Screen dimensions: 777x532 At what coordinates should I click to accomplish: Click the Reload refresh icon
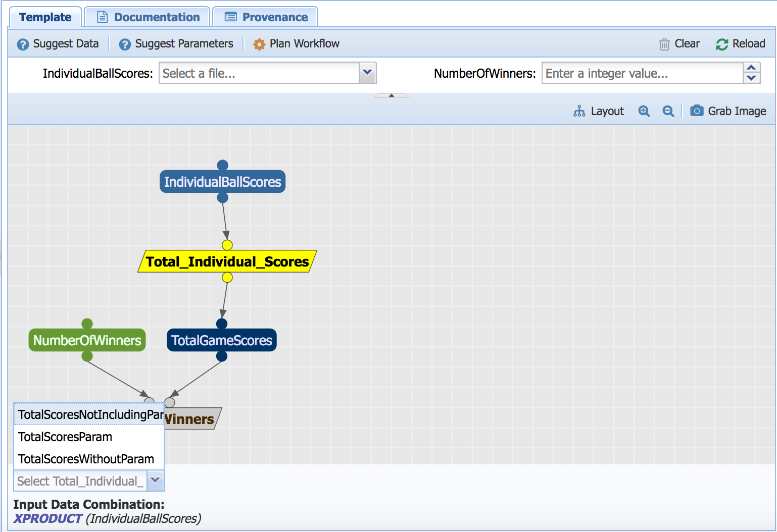pyautogui.click(x=721, y=44)
